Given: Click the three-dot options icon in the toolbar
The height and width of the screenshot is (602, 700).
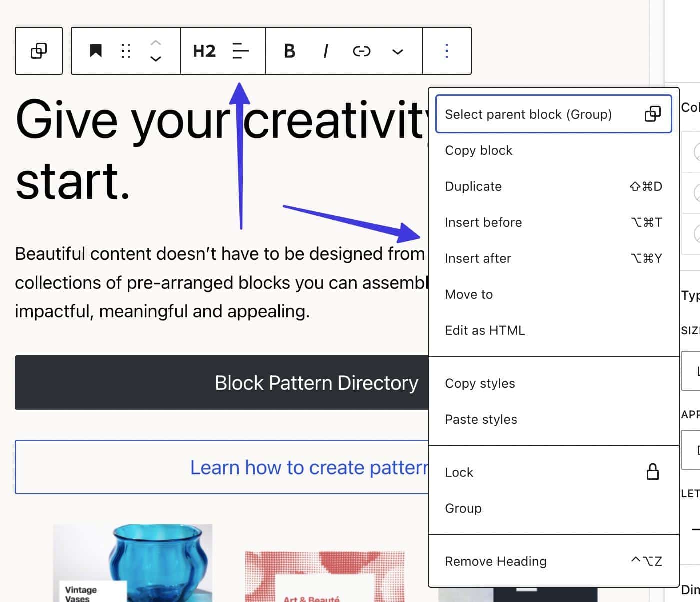Looking at the screenshot, I should 446,51.
